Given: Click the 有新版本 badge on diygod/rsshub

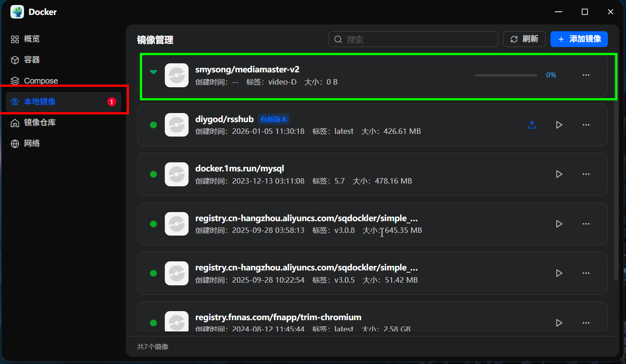Looking at the screenshot, I should coord(274,119).
